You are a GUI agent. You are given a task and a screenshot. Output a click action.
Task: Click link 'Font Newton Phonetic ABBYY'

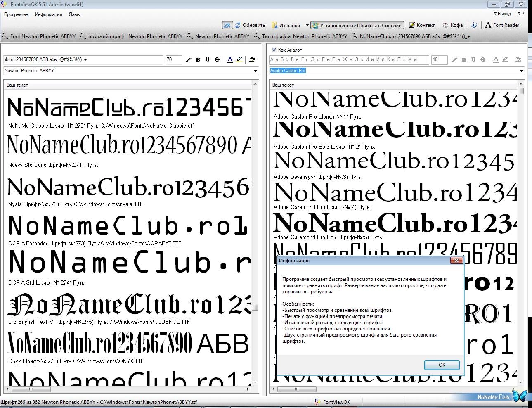[x=39, y=36]
